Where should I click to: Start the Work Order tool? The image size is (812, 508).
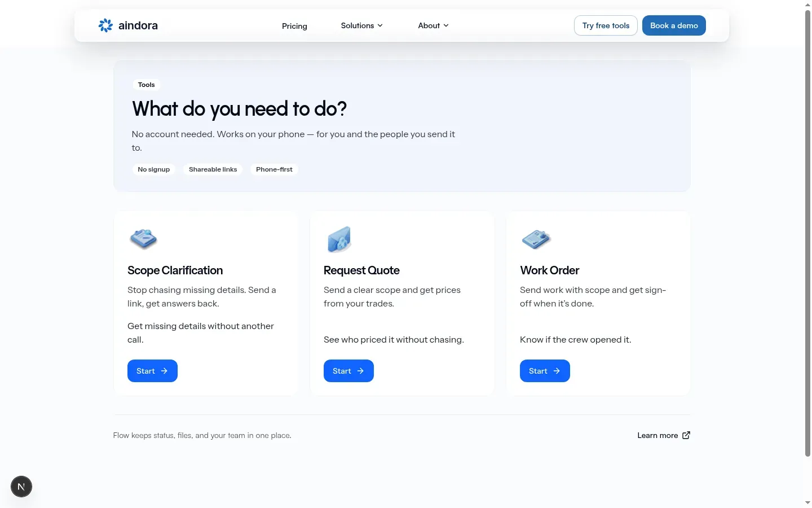[545, 371]
